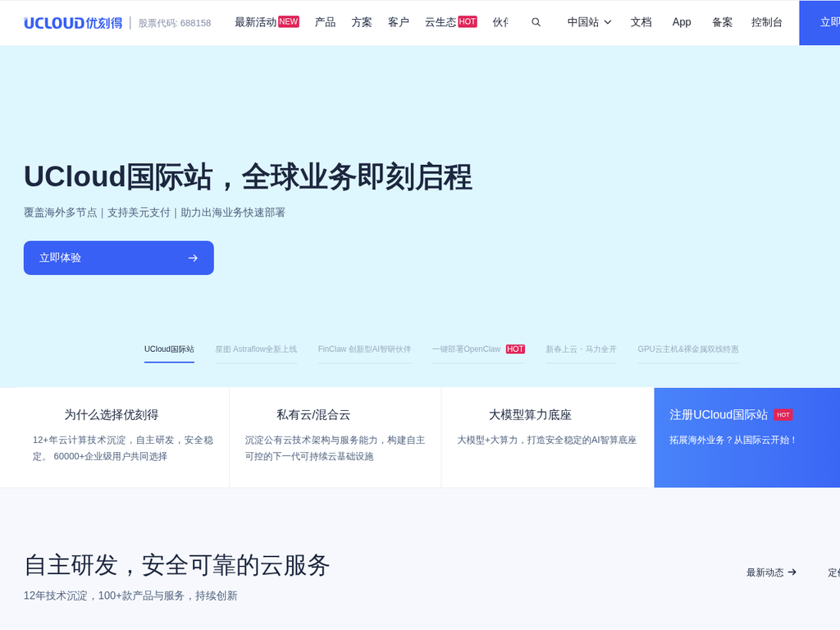Viewport: 840px width, 630px height.
Task: Click the chevron beside 中国站
Action: pos(608,22)
